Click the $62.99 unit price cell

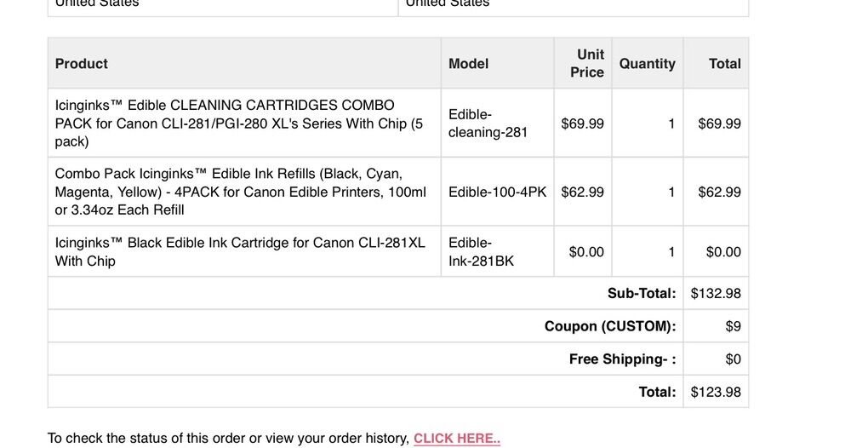click(x=582, y=192)
